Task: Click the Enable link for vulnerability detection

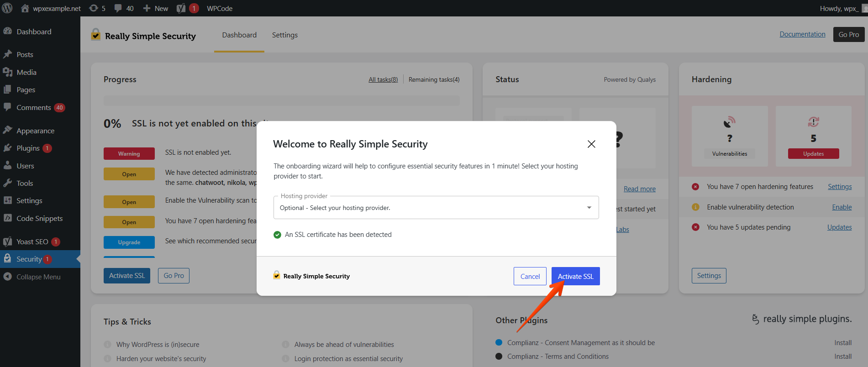Action: pos(842,207)
